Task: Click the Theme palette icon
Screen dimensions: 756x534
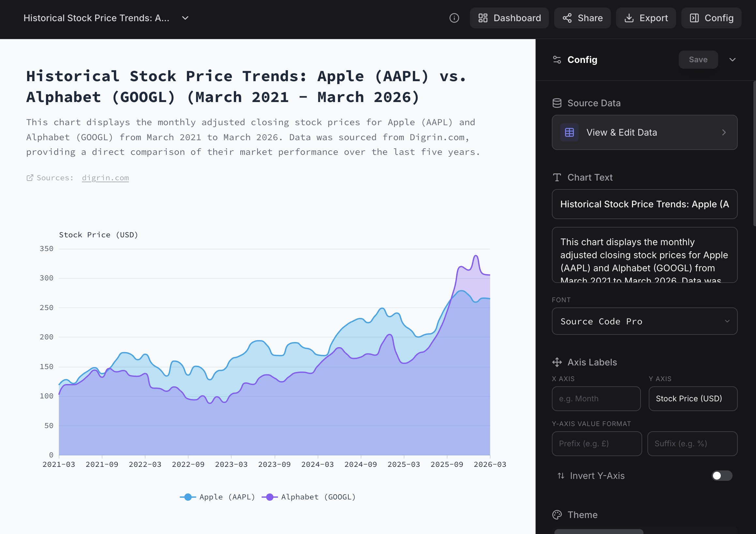Action: point(557,514)
